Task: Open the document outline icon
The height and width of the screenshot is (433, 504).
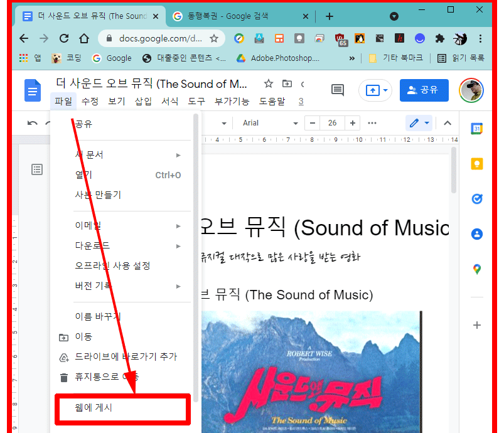Action: click(x=37, y=169)
